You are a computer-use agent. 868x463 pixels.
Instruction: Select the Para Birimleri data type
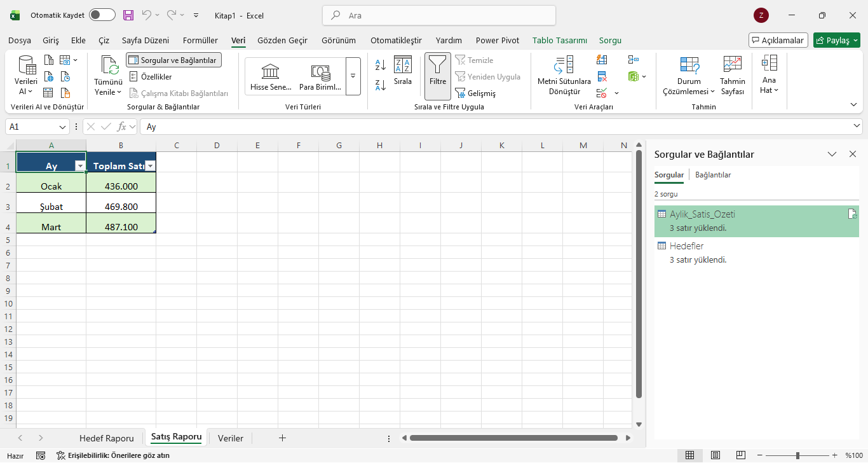[x=320, y=76]
